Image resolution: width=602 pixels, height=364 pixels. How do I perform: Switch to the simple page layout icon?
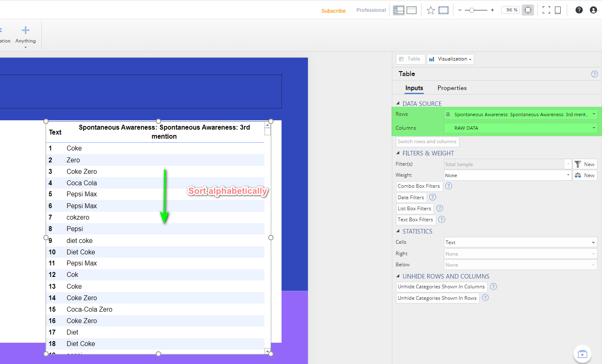coord(412,10)
